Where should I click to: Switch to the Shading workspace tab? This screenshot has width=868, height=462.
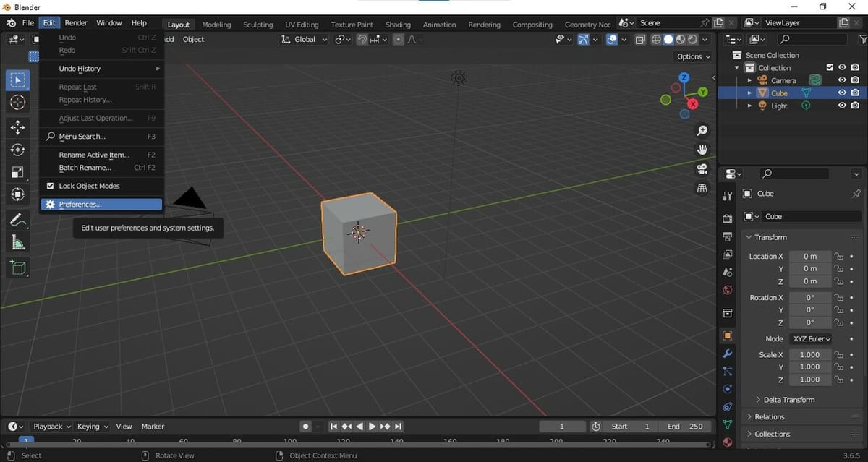point(397,24)
